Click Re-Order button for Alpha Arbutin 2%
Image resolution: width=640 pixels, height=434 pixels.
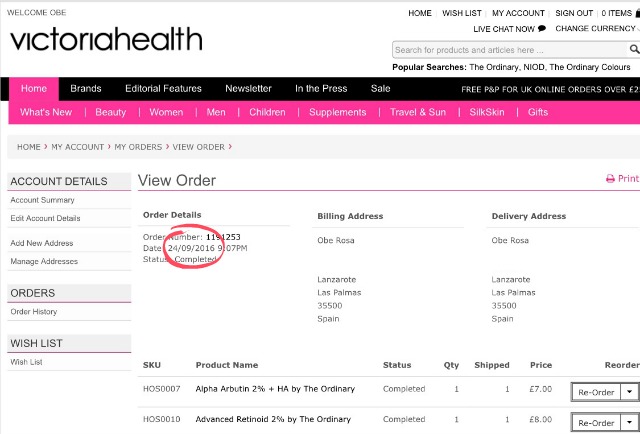click(x=596, y=392)
